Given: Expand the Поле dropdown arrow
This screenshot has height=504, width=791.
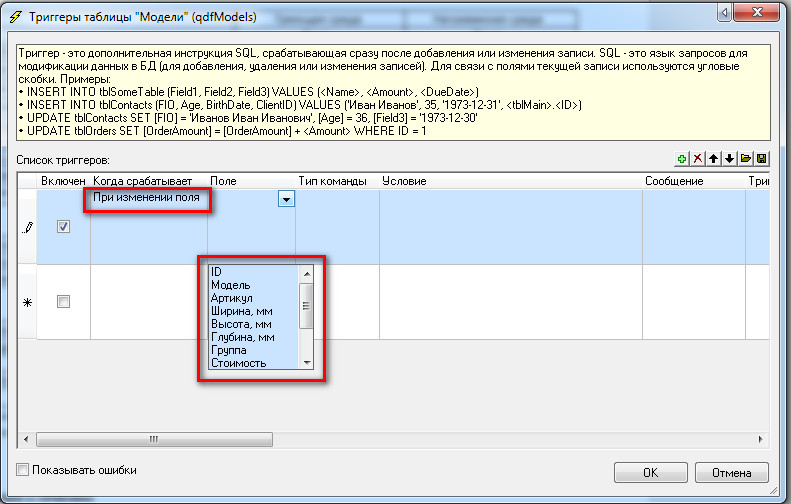Looking at the screenshot, I should click(286, 199).
